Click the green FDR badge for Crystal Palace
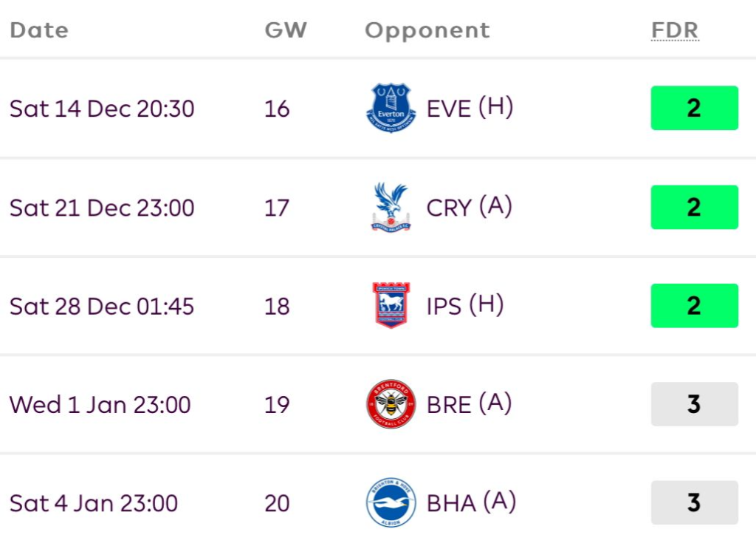The width and height of the screenshot is (756, 546). tap(694, 207)
